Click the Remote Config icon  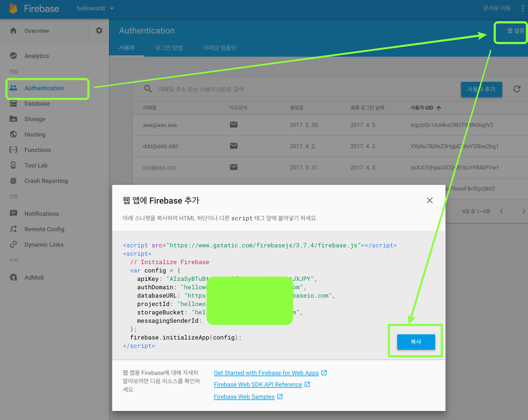click(x=13, y=229)
